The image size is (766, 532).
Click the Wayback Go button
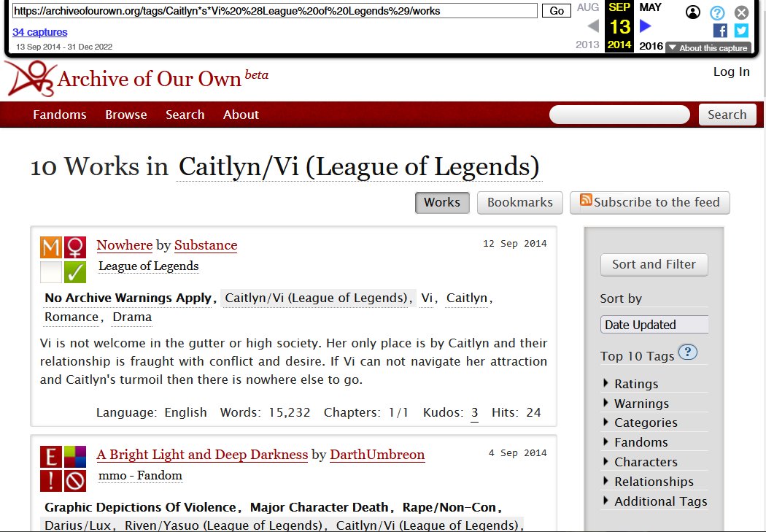557,11
